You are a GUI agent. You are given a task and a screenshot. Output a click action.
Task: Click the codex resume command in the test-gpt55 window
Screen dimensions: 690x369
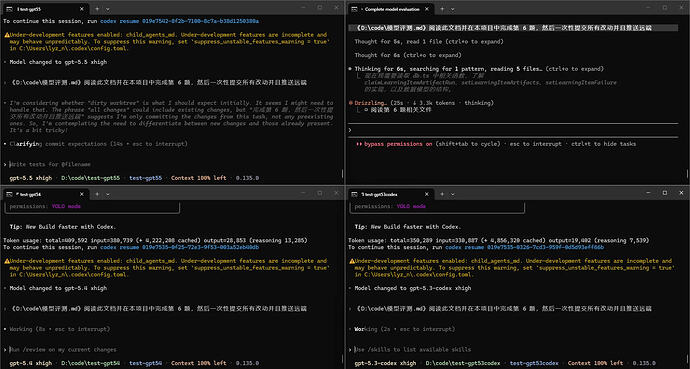pyautogui.click(x=180, y=21)
